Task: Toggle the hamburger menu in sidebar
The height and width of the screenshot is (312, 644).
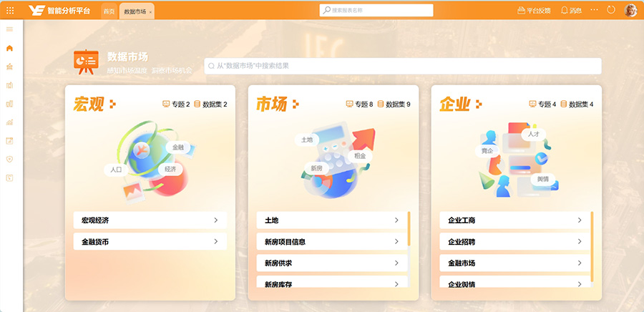Action: pyautogui.click(x=10, y=29)
